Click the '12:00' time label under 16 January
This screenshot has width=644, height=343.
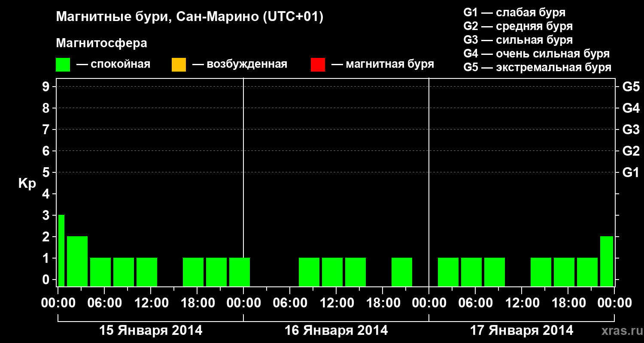click(x=337, y=303)
